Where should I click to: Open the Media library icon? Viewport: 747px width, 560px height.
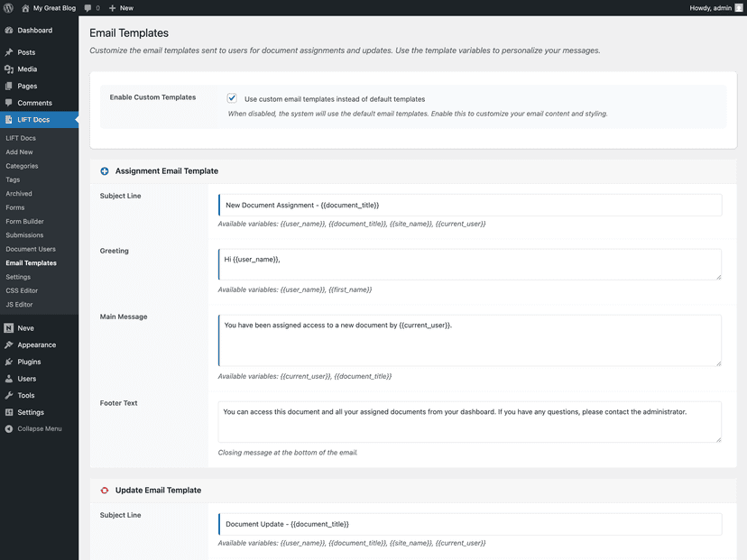(9, 69)
